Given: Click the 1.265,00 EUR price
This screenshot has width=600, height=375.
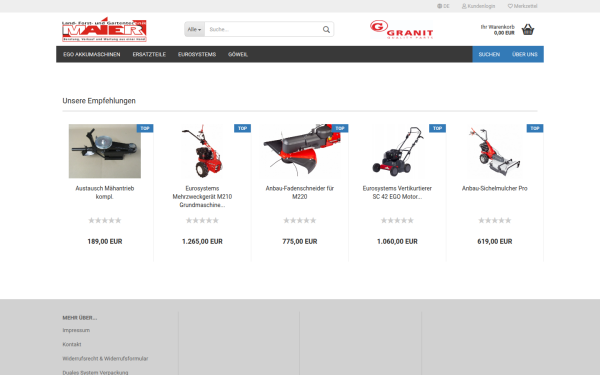Looking at the screenshot, I should (x=202, y=241).
